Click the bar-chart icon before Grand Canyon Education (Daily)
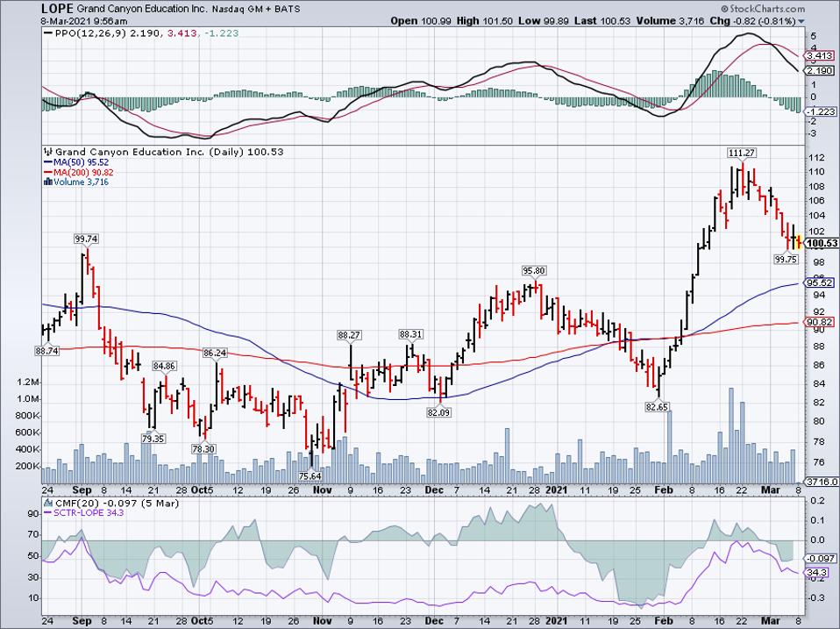The image size is (840, 629). [48, 152]
